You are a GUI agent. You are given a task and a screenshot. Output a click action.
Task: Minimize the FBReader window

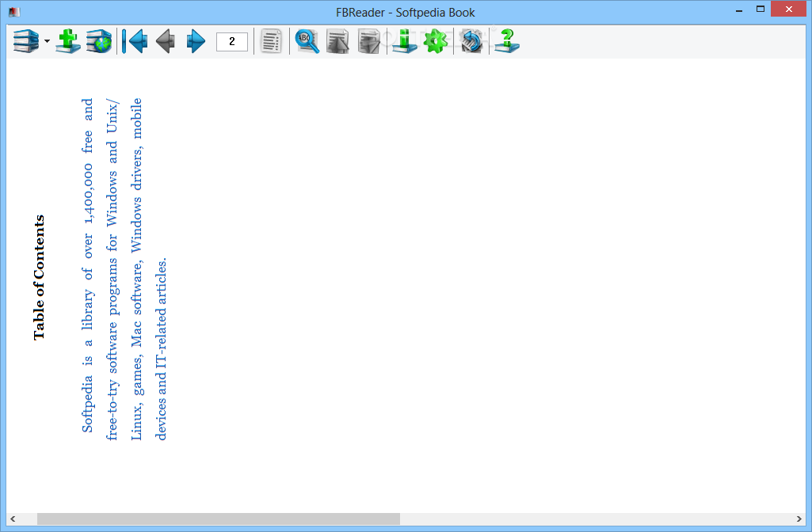(739, 9)
